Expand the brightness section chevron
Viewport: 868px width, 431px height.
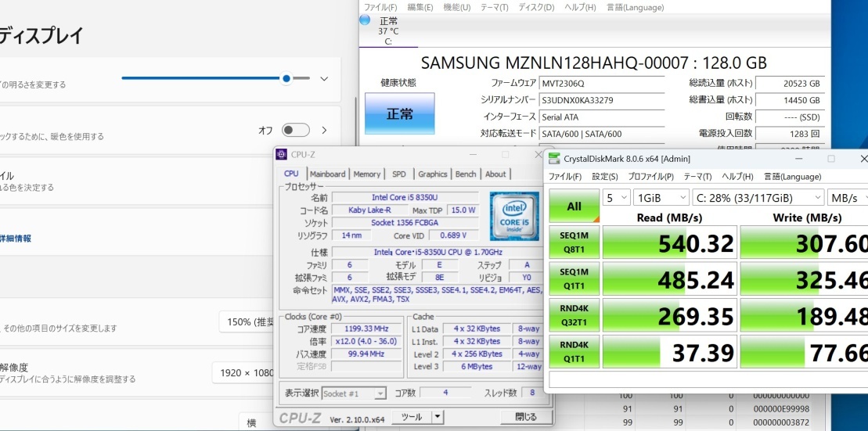pyautogui.click(x=324, y=78)
